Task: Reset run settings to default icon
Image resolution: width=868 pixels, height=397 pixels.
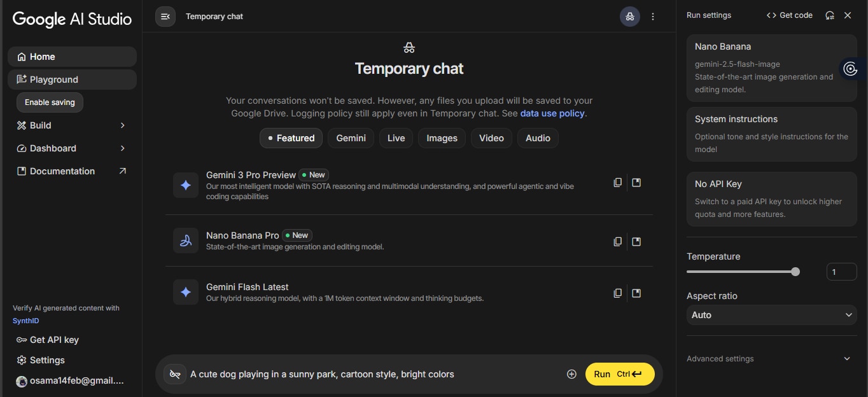Action: pos(830,15)
